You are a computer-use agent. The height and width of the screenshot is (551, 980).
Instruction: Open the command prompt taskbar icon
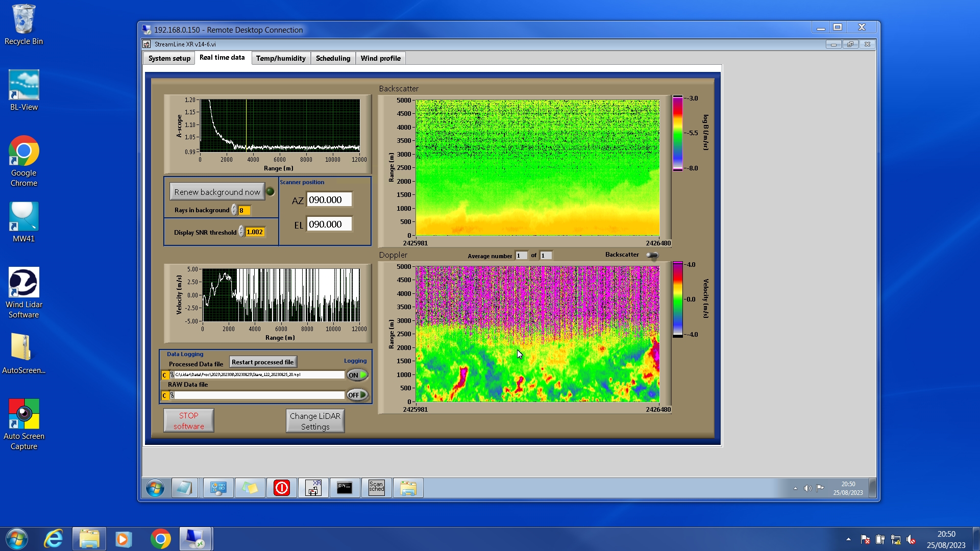[345, 488]
